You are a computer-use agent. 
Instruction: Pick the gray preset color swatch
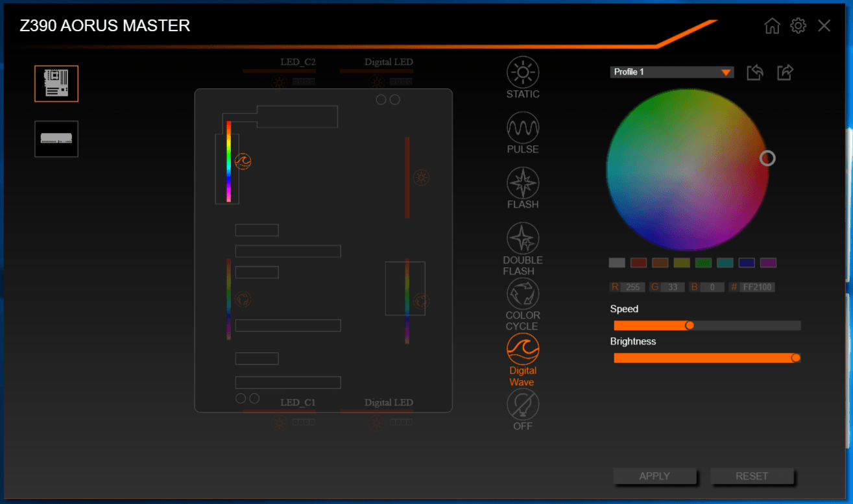pos(617,263)
